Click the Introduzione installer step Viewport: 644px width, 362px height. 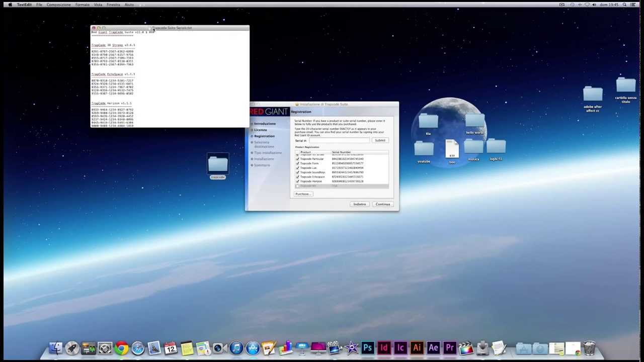265,124
